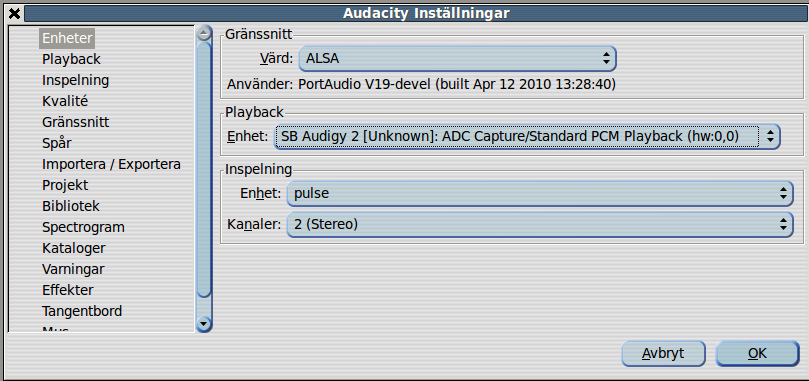Close the Audacity Inställningar dialog with X
The width and height of the screenshot is (809, 381).
pos(14,13)
